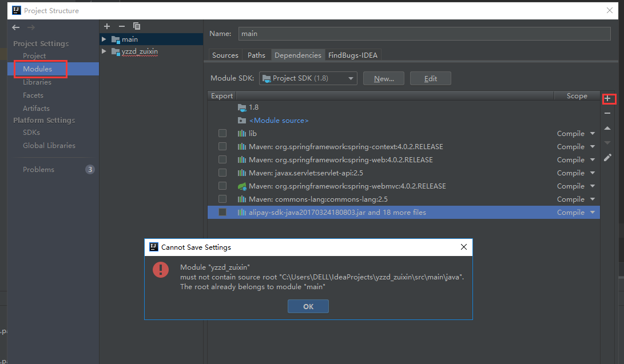The image size is (624, 364).
Task: Select Libraries in the Project Settings sidebar
Action: pyautogui.click(x=38, y=82)
